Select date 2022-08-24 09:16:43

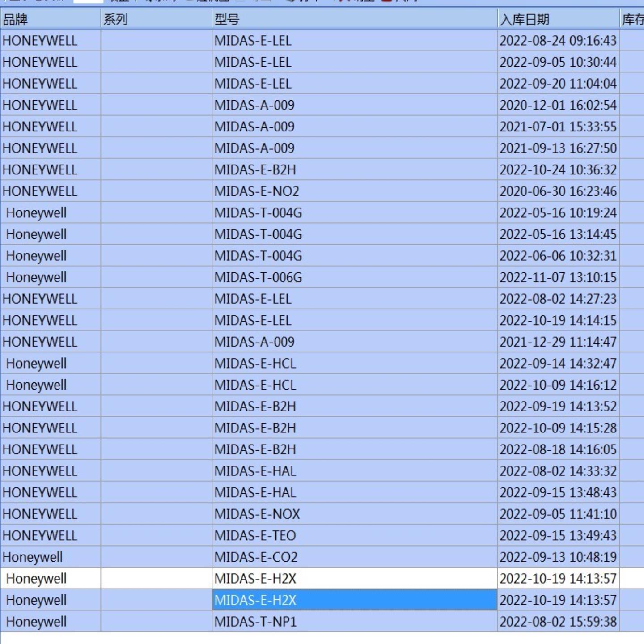click(x=559, y=41)
